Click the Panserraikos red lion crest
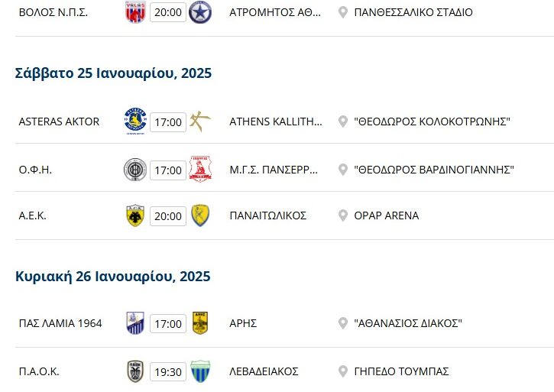This screenshot has height=392, width=554. pyautogui.click(x=200, y=169)
